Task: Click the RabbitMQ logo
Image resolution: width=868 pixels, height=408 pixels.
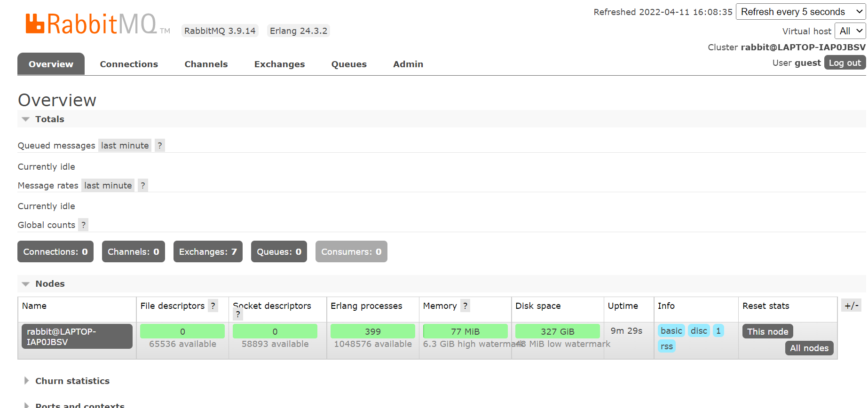Action: pyautogui.click(x=98, y=24)
